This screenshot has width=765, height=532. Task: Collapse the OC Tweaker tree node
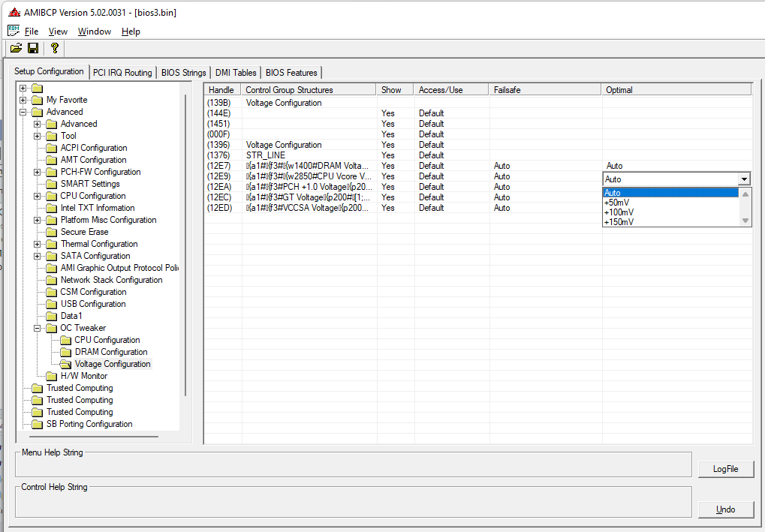click(37, 328)
